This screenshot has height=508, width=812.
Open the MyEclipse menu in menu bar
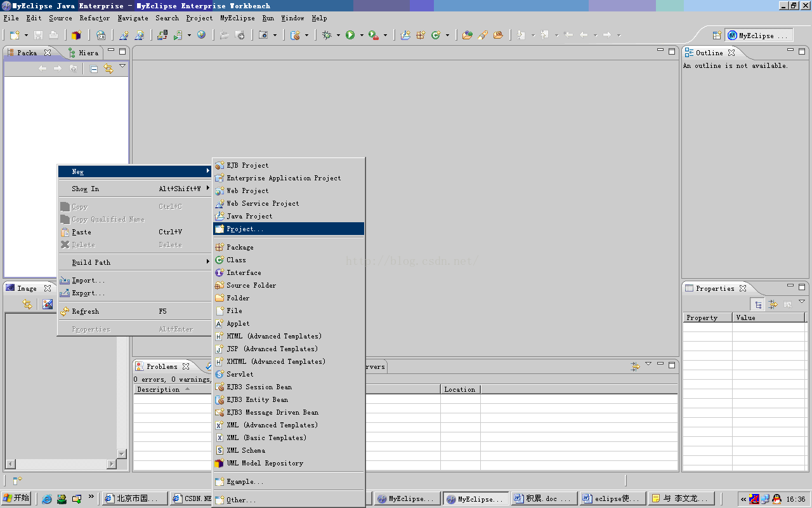point(237,18)
